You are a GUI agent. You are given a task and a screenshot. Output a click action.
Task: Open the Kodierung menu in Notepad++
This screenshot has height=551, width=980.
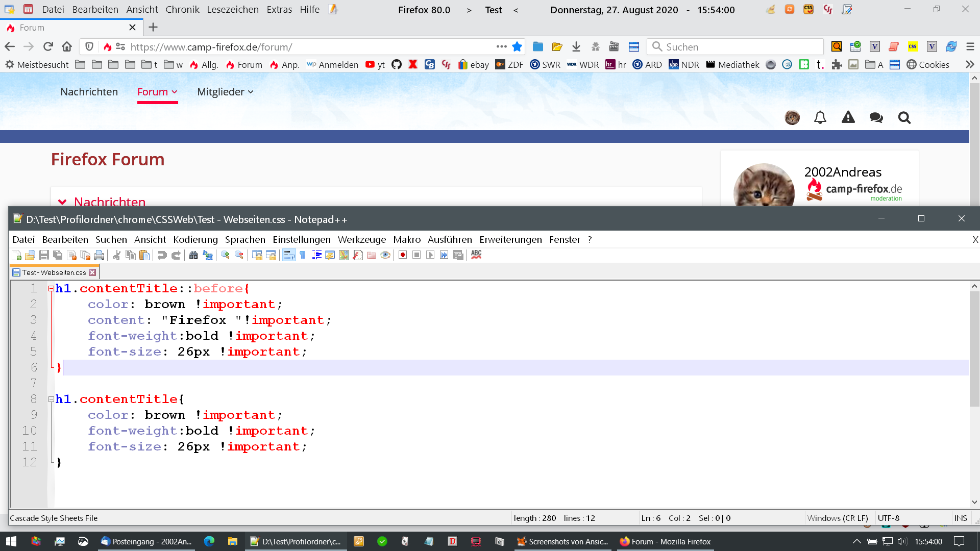[x=195, y=240]
